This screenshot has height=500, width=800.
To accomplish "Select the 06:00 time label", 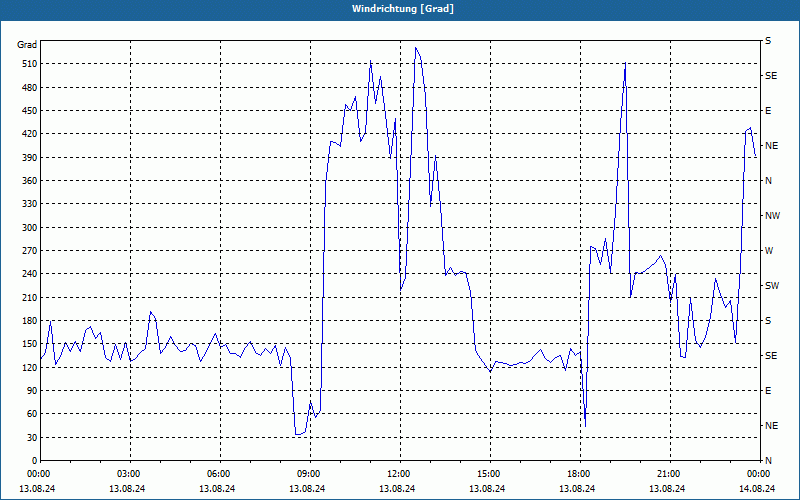I will tap(220, 474).
